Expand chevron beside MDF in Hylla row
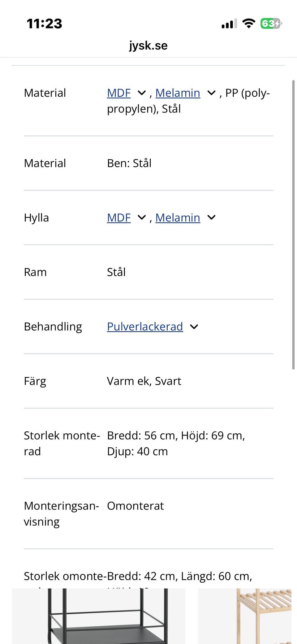297x644 pixels. point(142,217)
